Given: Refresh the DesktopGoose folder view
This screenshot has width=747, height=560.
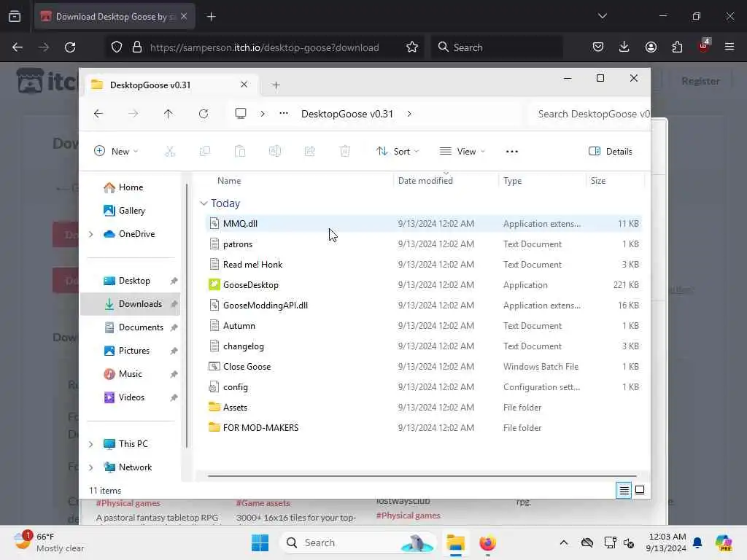Looking at the screenshot, I should (x=204, y=114).
